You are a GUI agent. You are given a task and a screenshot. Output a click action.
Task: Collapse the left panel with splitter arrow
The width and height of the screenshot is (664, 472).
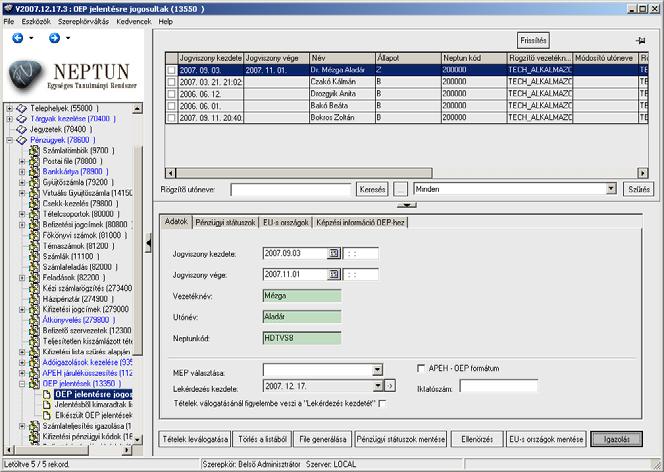pyautogui.click(x=148, y=243)
